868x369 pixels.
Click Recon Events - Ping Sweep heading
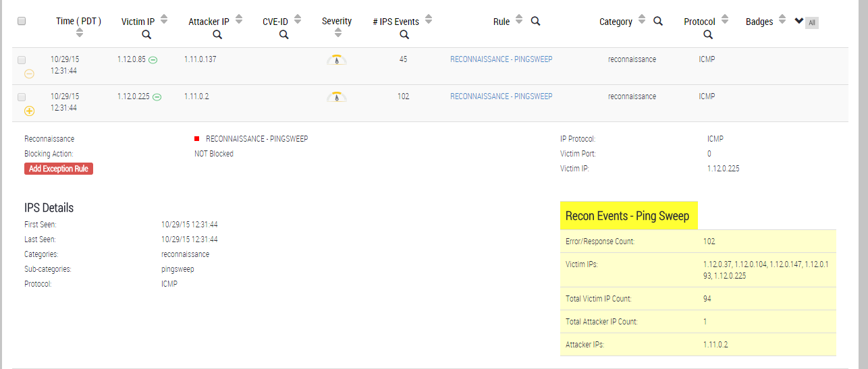tap(628, 216)
